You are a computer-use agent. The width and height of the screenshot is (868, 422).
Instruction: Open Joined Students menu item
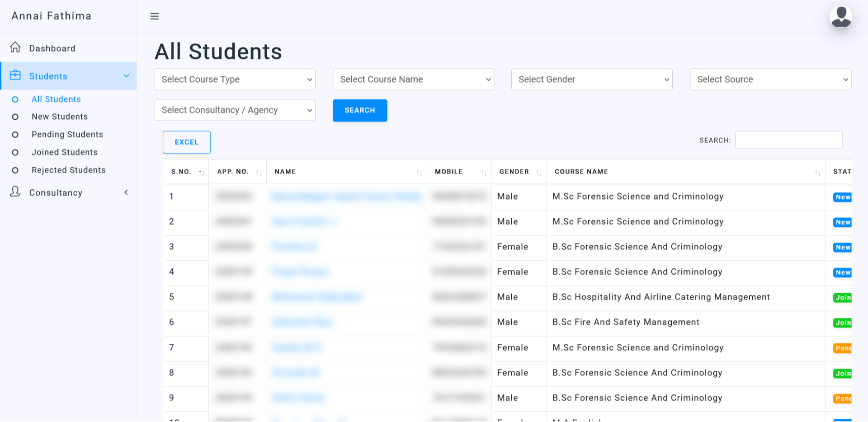tap(64, 152)
